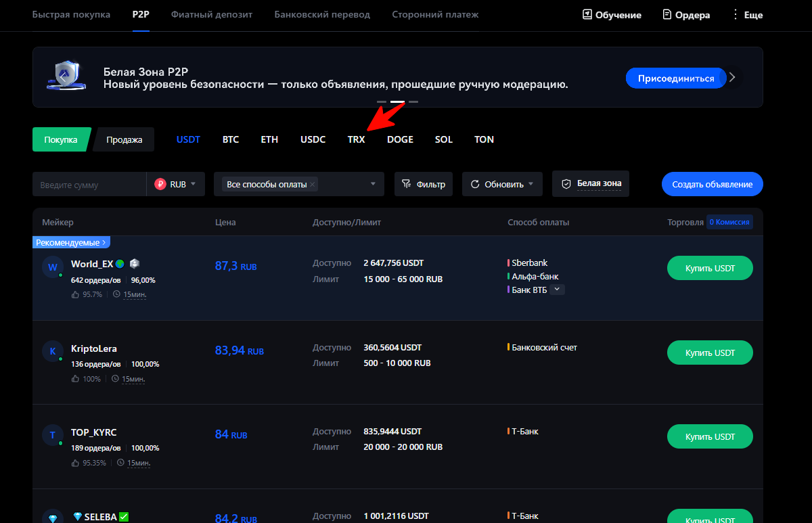The width and height of the screenshot is (812, 523).
Task: Select the TRX coin option
Action: pos(356,139)
